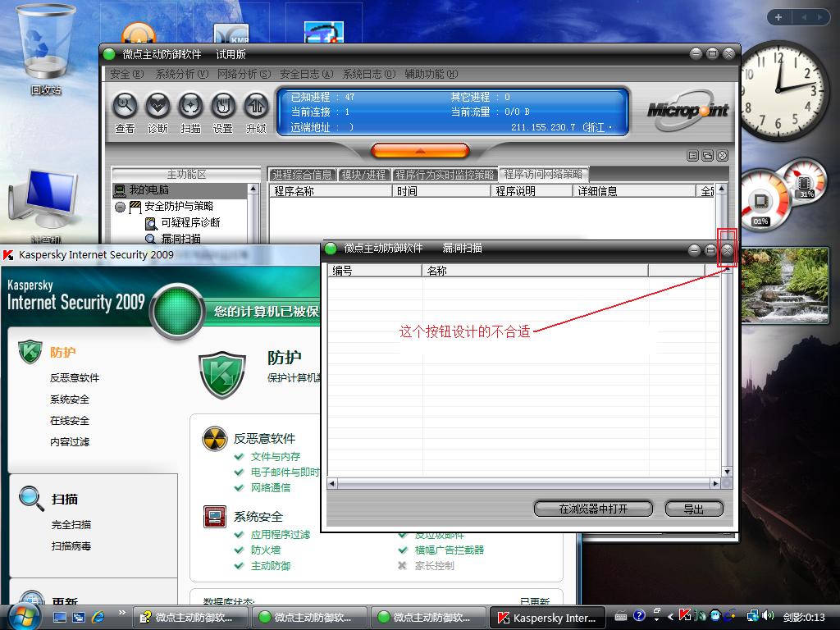840x630 pixels.
Task: Select the 回收站 recycle bin desktop icon
Action: (x=46, y=49)
